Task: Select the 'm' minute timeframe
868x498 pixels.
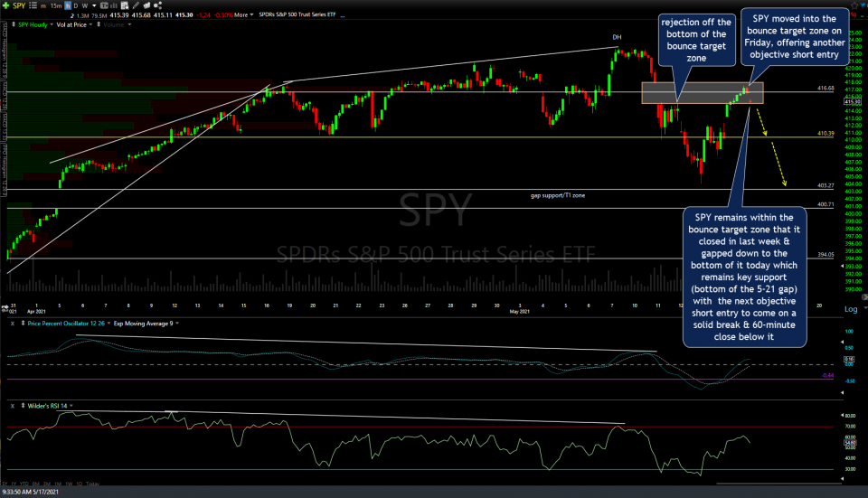Action: click(43, 6)
